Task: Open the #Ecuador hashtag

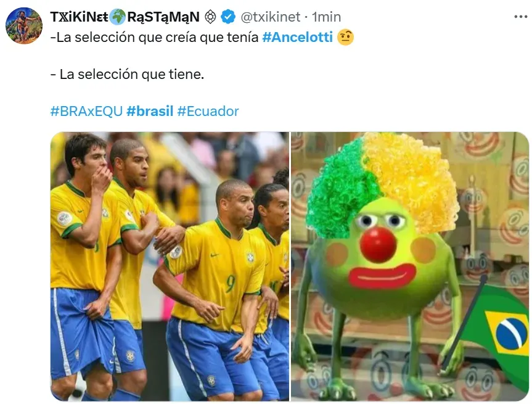Action: coord(208,111)
